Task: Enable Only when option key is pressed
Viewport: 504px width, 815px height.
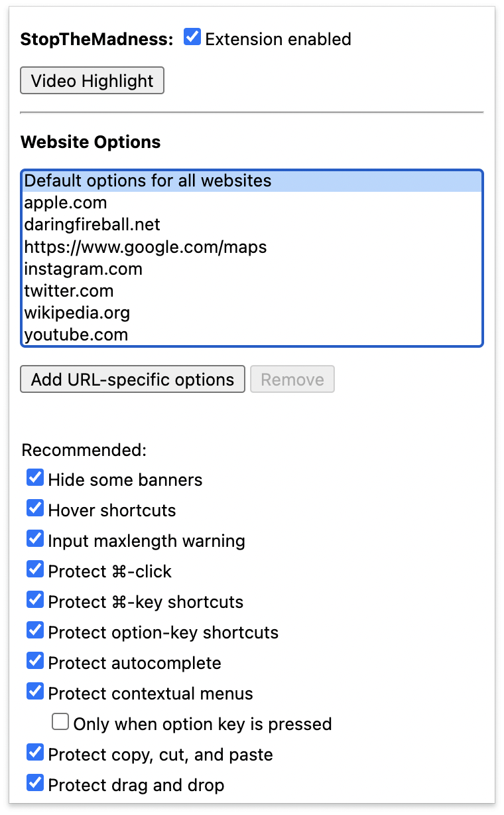Action: [x=60, y=722]
